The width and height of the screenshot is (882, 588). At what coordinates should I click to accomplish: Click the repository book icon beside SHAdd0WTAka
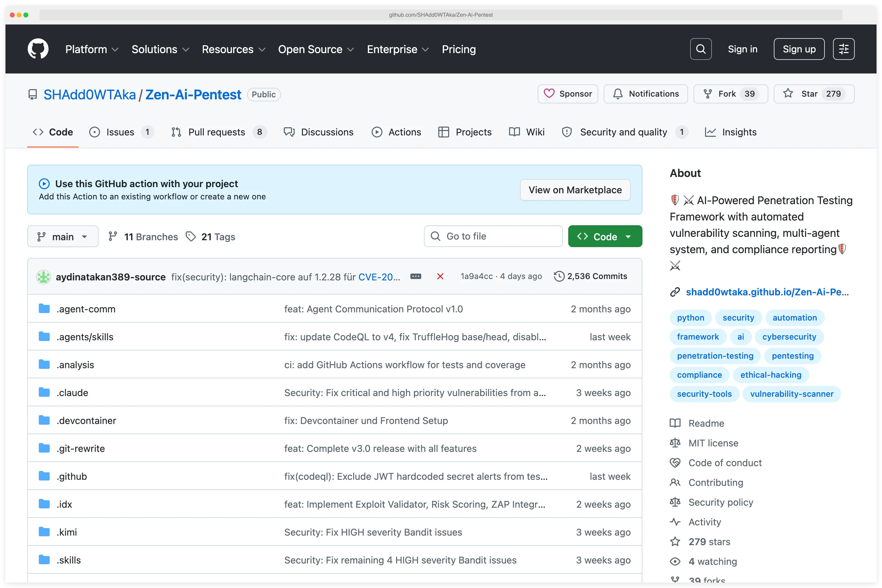click(33, 95)
